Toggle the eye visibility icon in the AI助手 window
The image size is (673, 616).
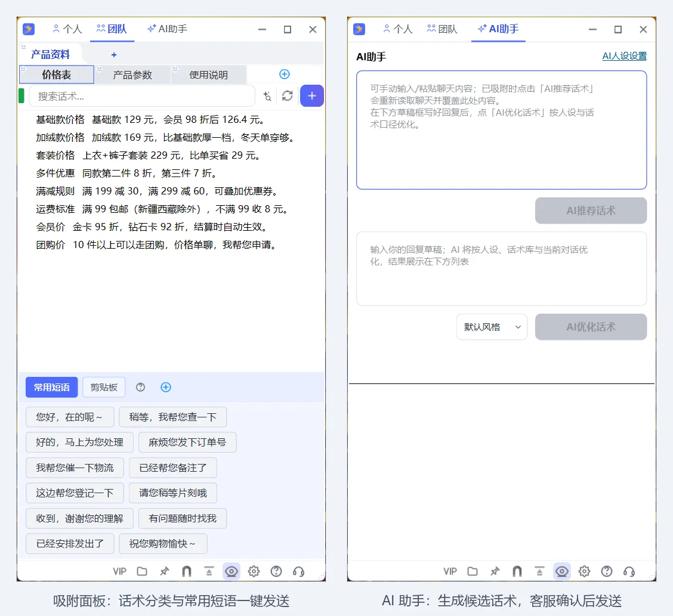coord(562,571)
